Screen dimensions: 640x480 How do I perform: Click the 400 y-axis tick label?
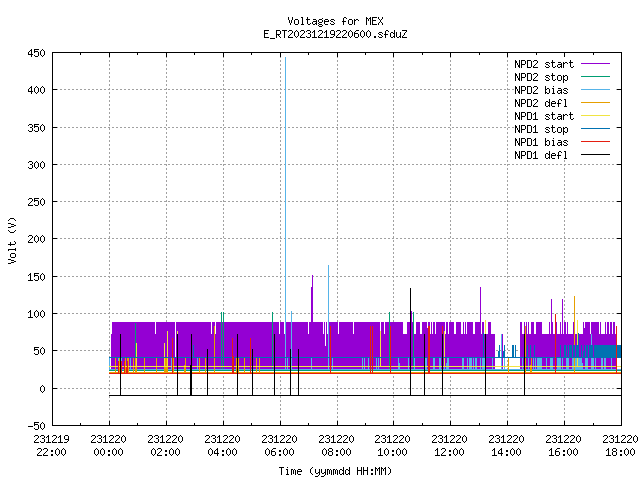tap(36, 90)
